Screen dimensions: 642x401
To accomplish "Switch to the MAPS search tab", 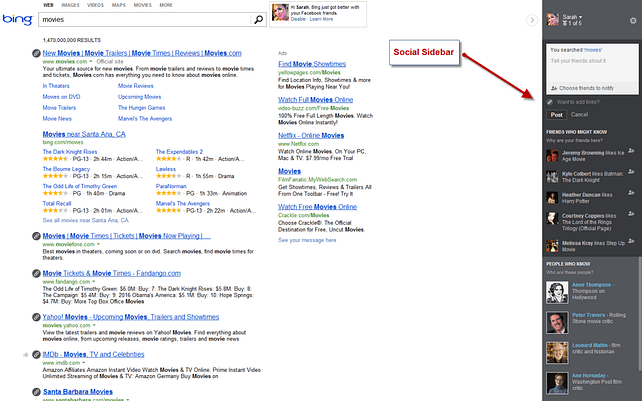I will [119, 5].
